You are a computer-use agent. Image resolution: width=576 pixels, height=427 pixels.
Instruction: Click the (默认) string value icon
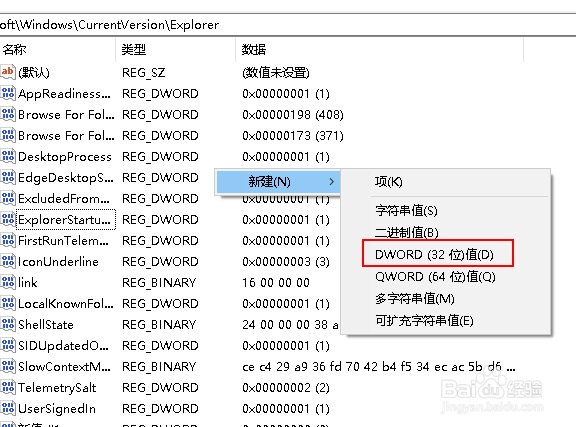click(8, 72)
